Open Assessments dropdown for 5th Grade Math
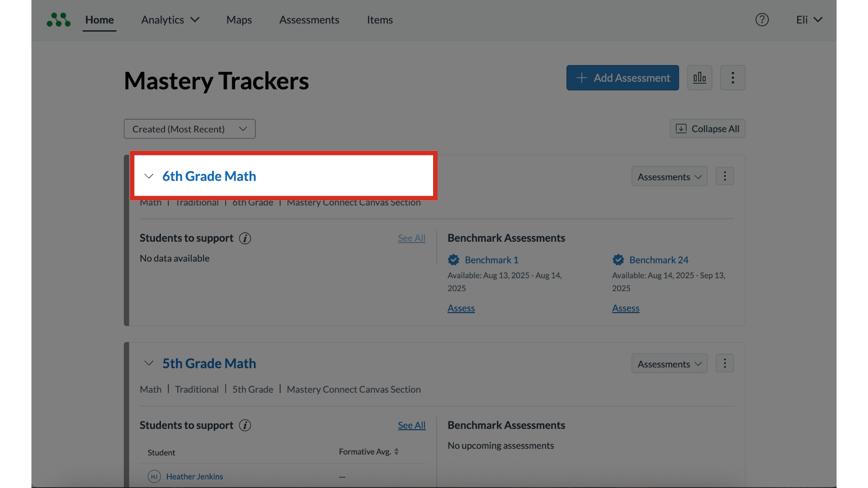 tap(669, 364)
